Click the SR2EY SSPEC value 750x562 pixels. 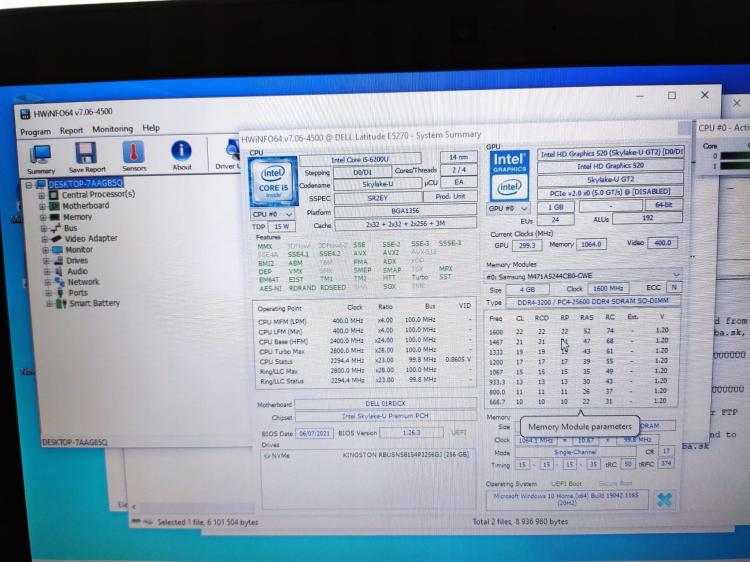point(377,198)
